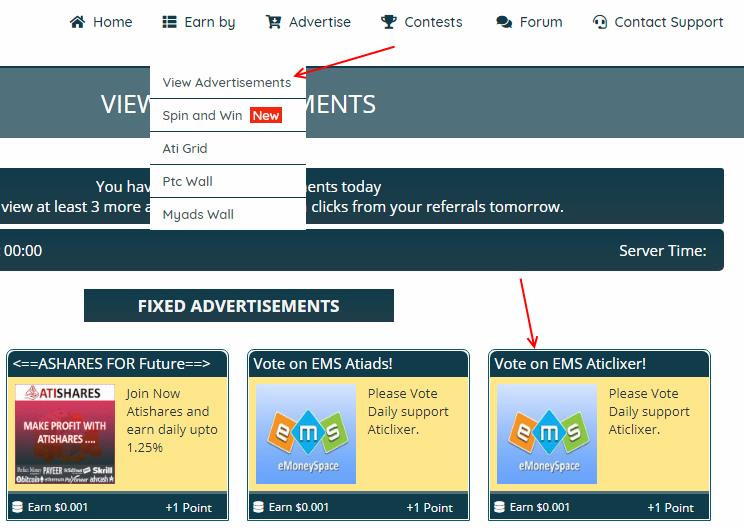
Task: Click +1 Point on ASHARES card
Action: 188,508
